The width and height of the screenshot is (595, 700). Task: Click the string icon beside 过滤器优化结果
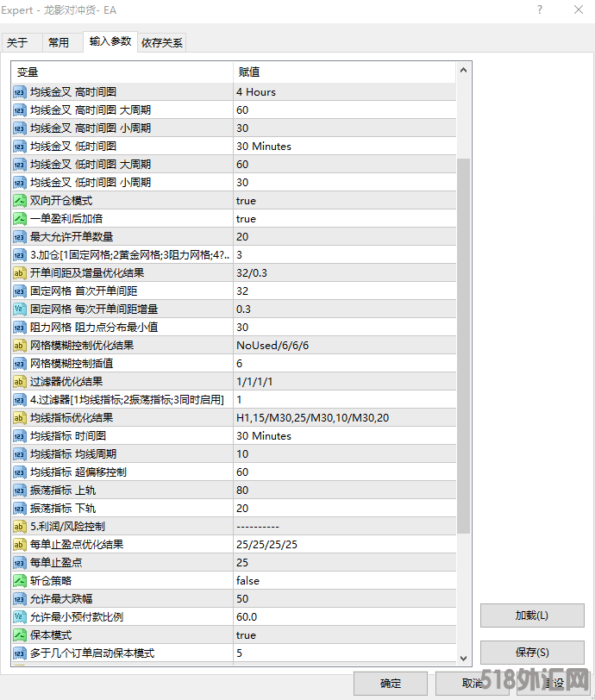[19, 382]
